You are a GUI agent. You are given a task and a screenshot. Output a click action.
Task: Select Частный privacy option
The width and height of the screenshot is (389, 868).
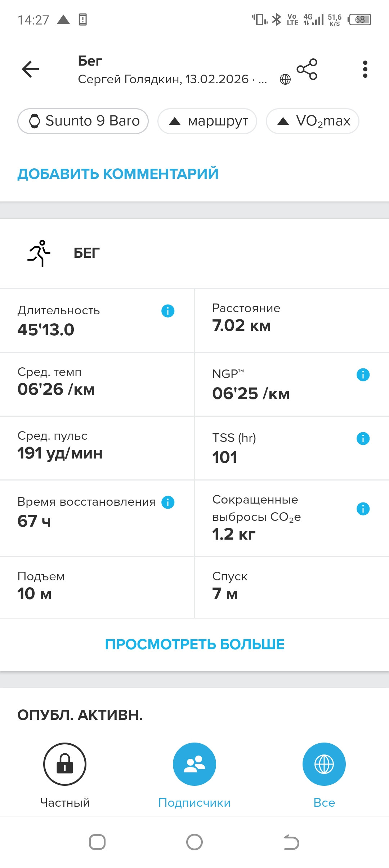[x=65, y=764]
